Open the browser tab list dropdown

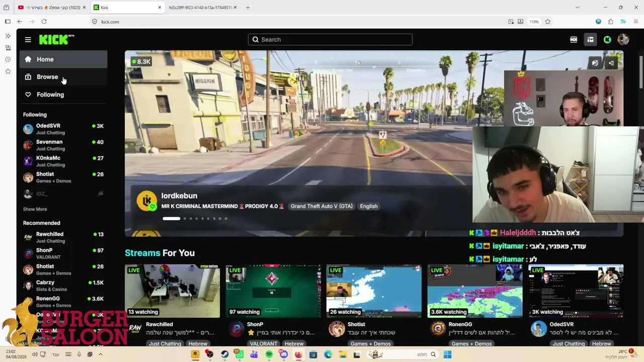click(577, 8)
